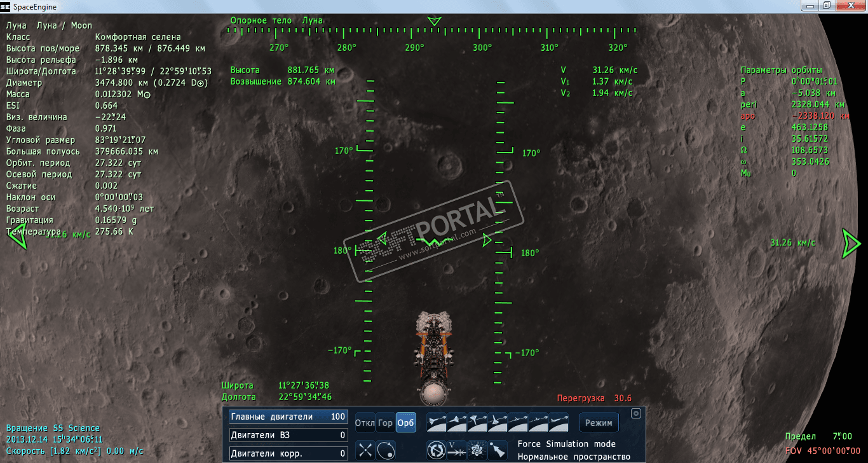Click the spiral warp icon

click(x=477, y=450)
